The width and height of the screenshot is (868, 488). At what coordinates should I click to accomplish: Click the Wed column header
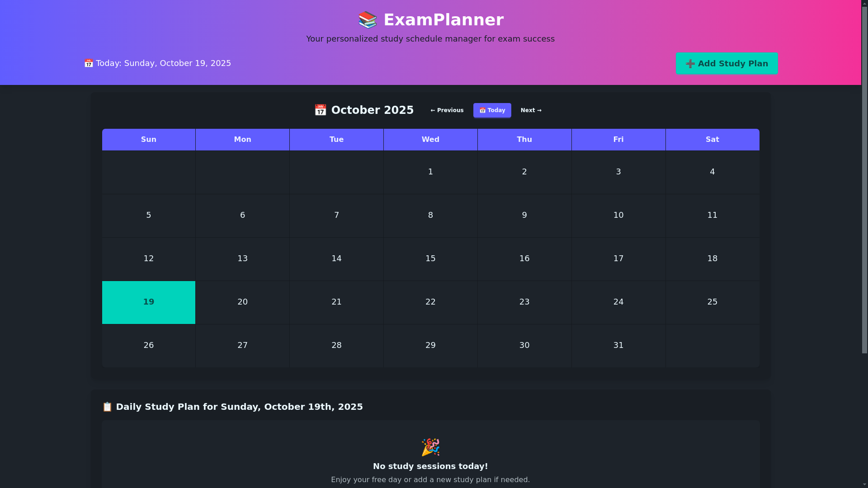tap(430, 140)
